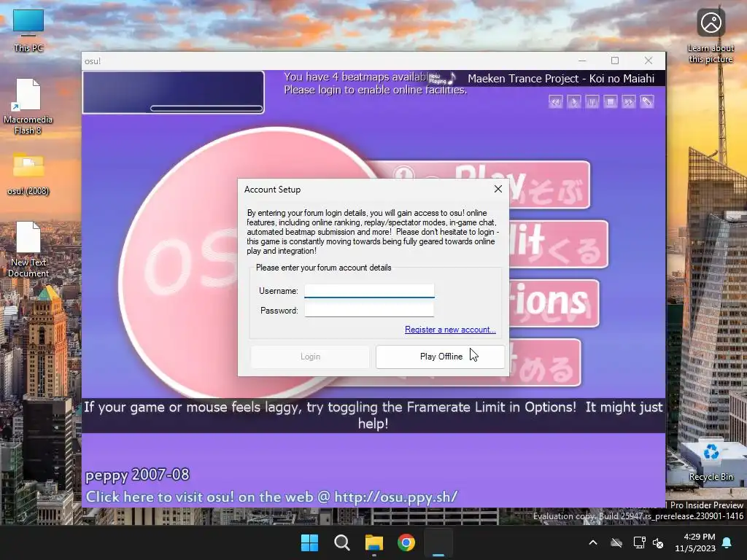
Task: Choose Play Offline in Account Setup
Action: (440, 357)
